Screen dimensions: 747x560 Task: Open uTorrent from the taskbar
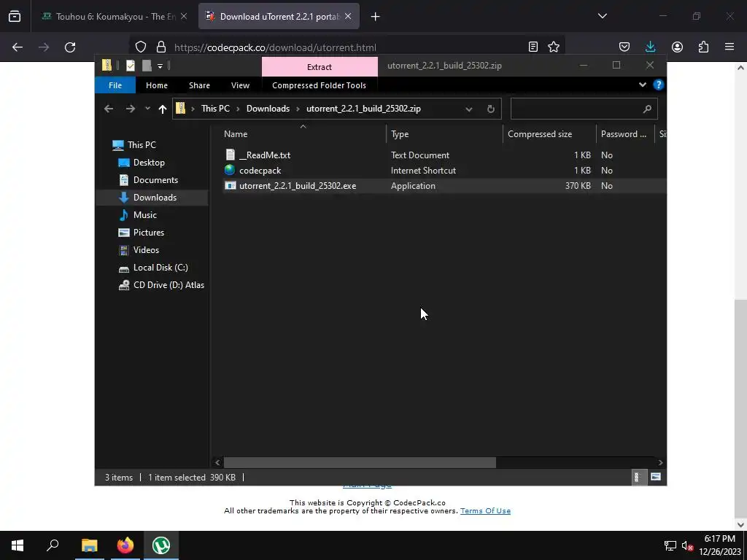click(x=161, y=545)
